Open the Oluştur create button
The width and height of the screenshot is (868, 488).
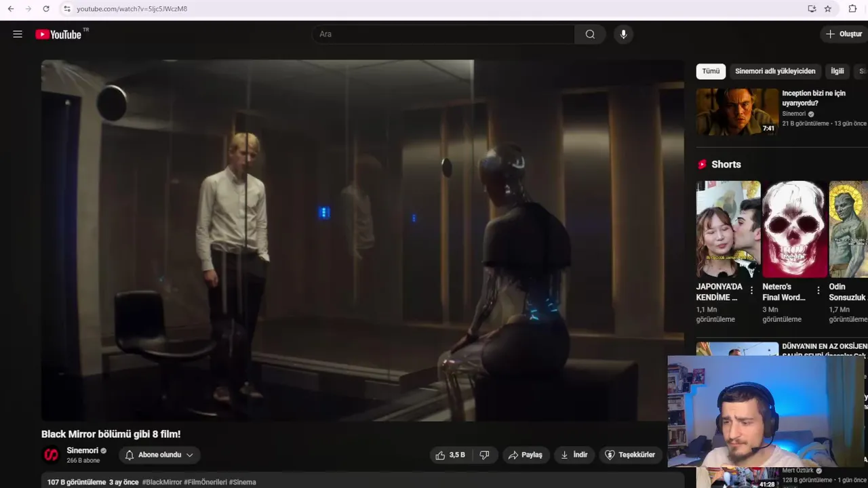coord(844,34)
